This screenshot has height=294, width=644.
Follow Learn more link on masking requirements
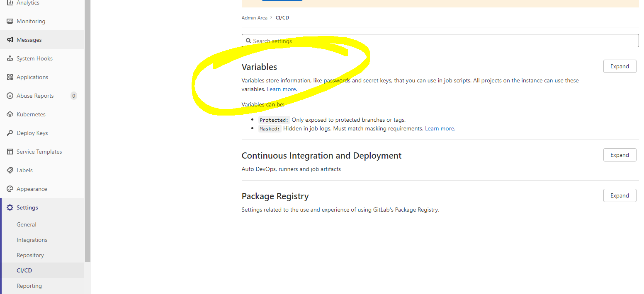[440, 129]
